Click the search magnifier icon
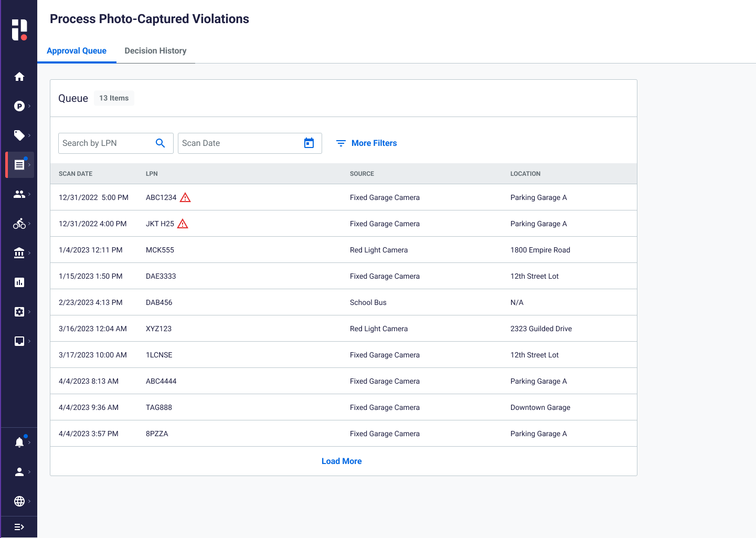The image size is (756, 538). 161,143
